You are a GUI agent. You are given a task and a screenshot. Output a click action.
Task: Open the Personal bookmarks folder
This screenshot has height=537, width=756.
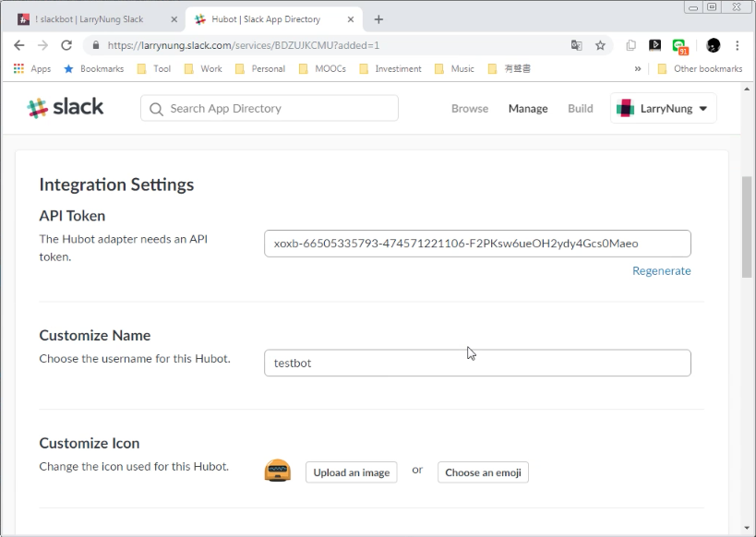260,68
